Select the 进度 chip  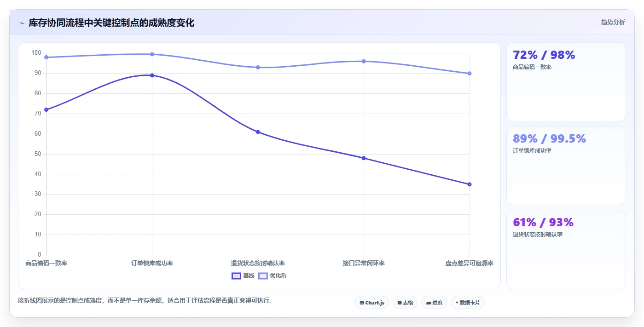(434, 303)
